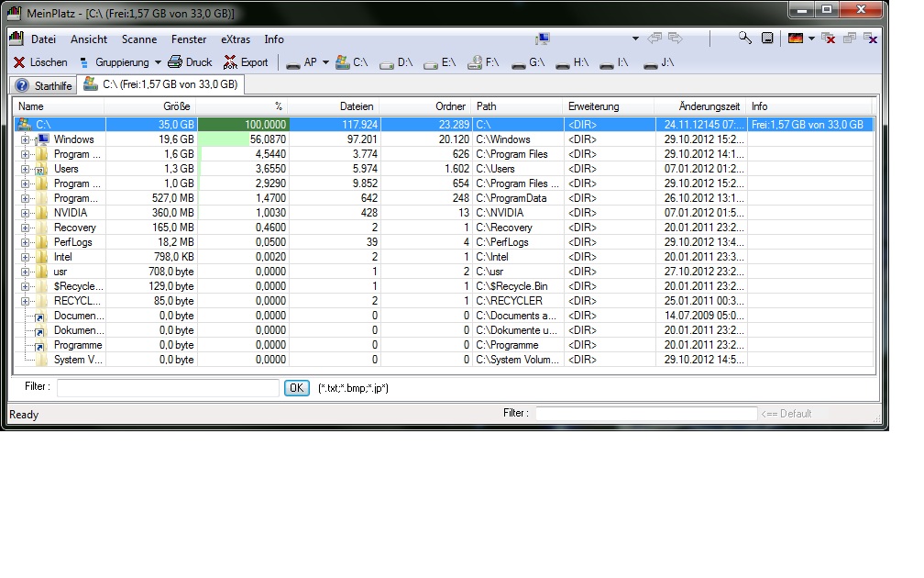Scan drive F:\ from the toolbar
The height and width of the screenshot is (578, 924).
[484, 62]
